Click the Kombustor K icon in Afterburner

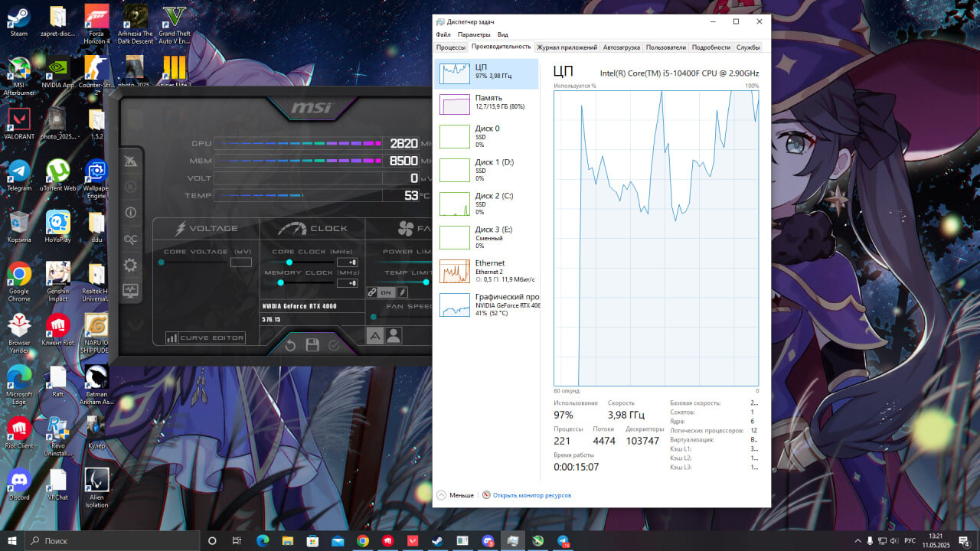click(131, 187)
